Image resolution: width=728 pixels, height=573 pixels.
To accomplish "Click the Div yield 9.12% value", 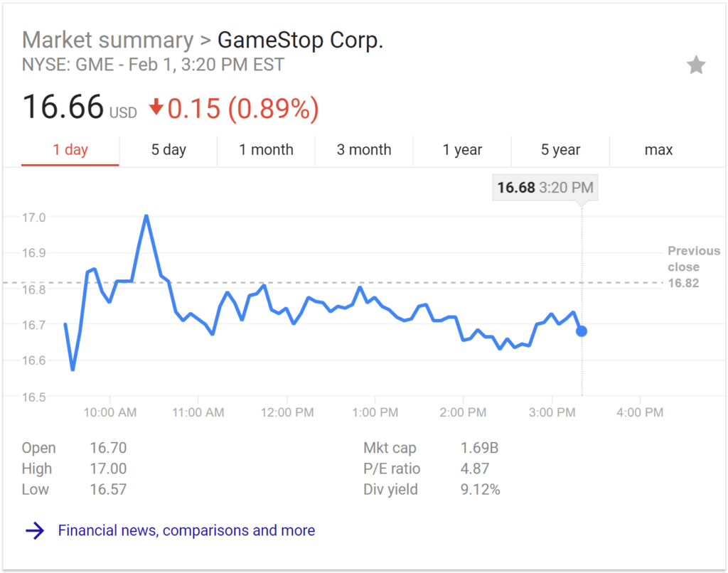I will coord(480,489).
